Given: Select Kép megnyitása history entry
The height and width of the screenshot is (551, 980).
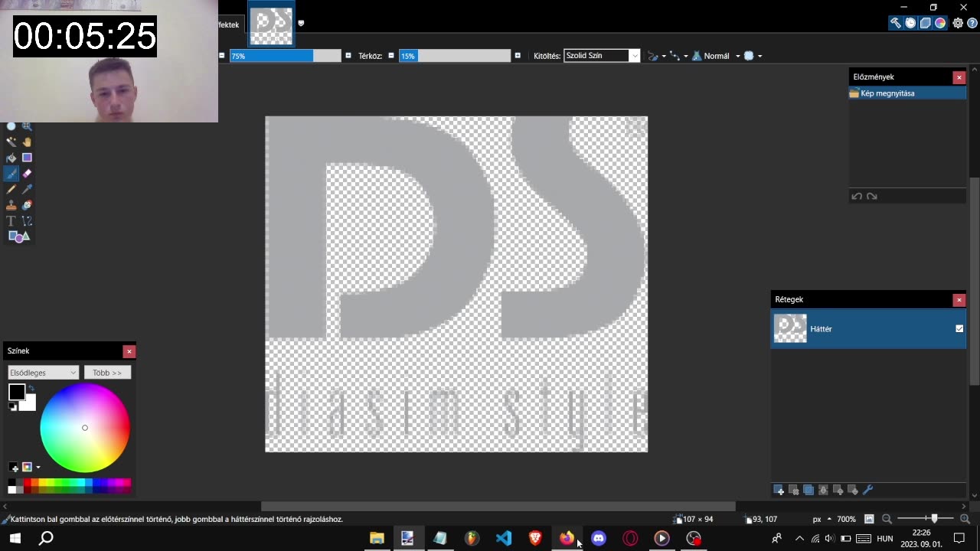Looking at the screenshot, I should (907, 93).
